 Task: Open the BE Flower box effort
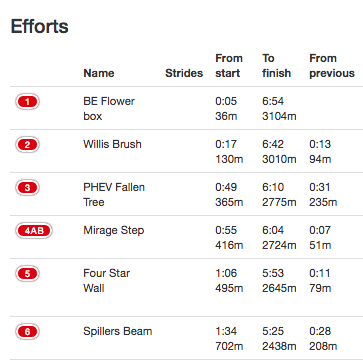click(x=109, y=109)
